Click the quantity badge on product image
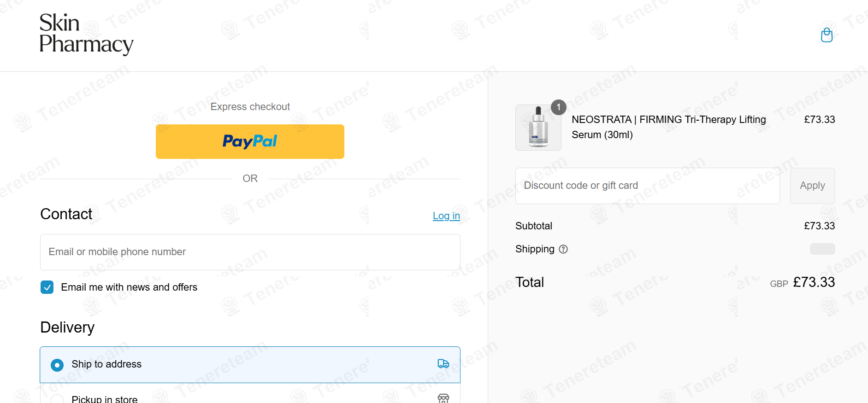This screenshot has height=403, width=868. (x=558, y=107)
